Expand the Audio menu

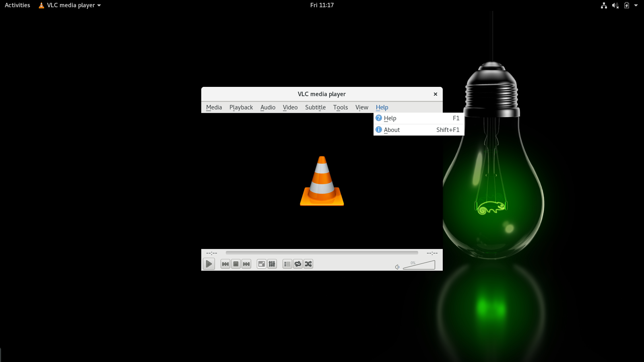(268, 107)
